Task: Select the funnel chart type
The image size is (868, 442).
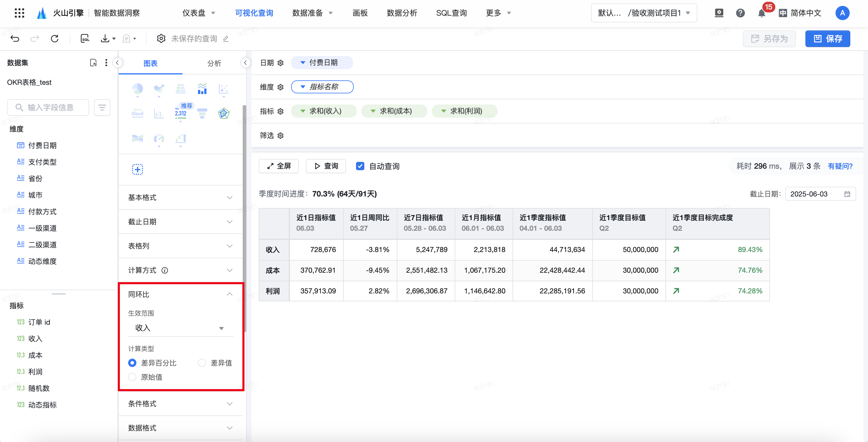Action: 202,113
